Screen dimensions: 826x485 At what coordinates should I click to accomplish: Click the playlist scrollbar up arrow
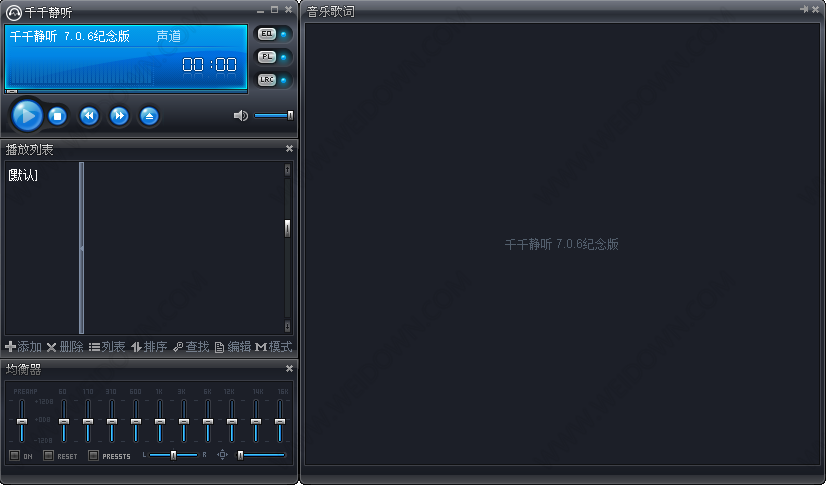coord(287,169)
